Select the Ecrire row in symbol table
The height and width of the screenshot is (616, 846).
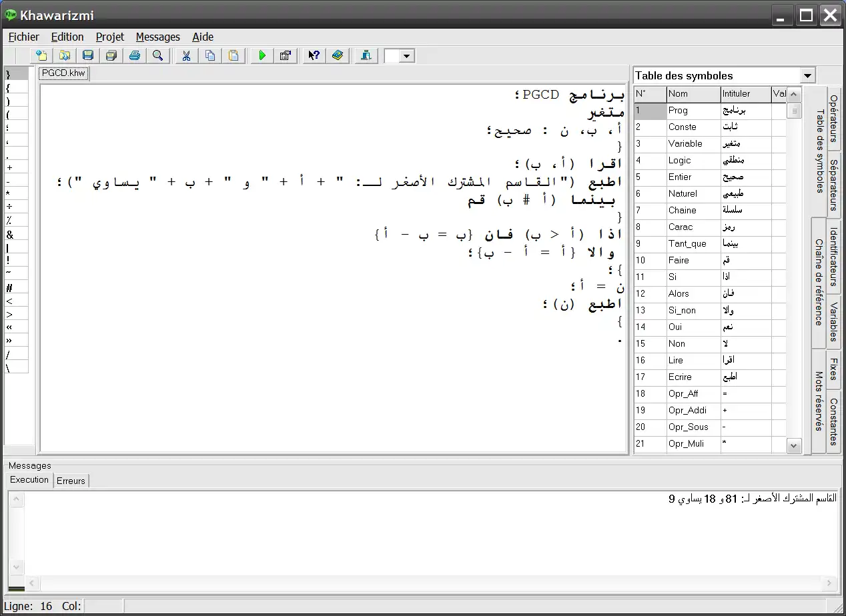[x=711, y=377]
